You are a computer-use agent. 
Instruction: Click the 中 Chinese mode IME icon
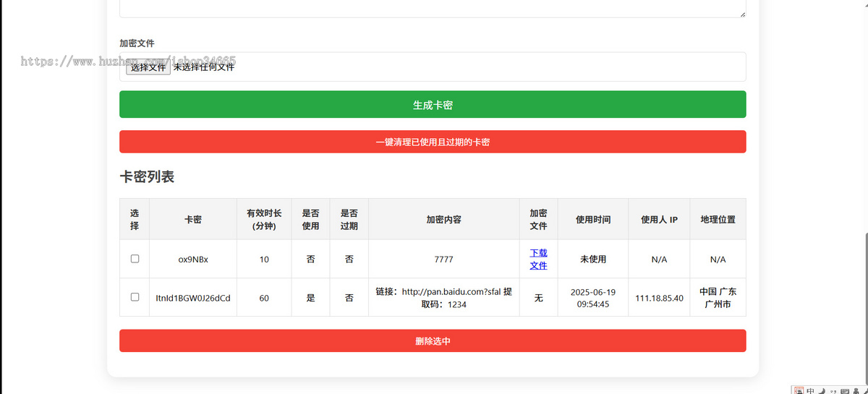point(809,391)
